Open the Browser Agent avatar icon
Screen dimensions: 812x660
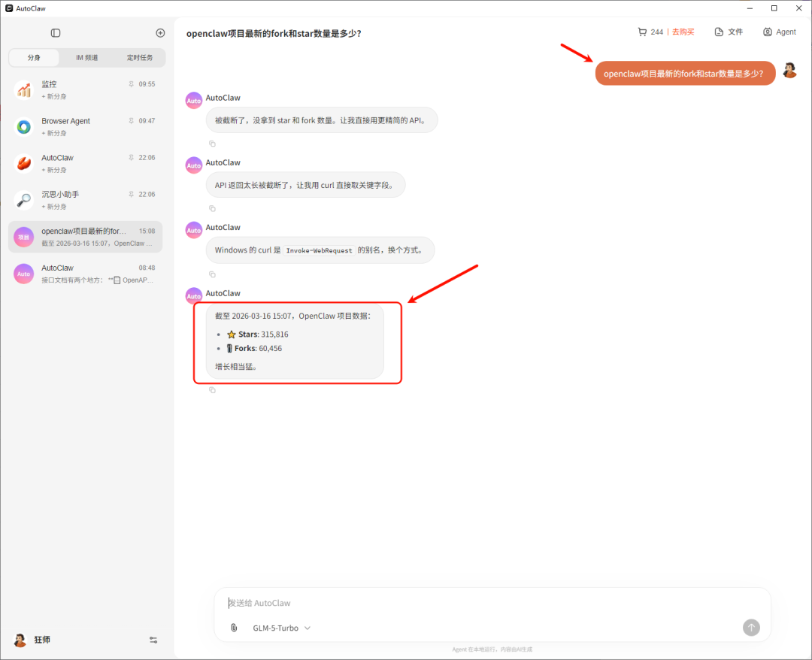pyautogui.click(x=24, y=127)
